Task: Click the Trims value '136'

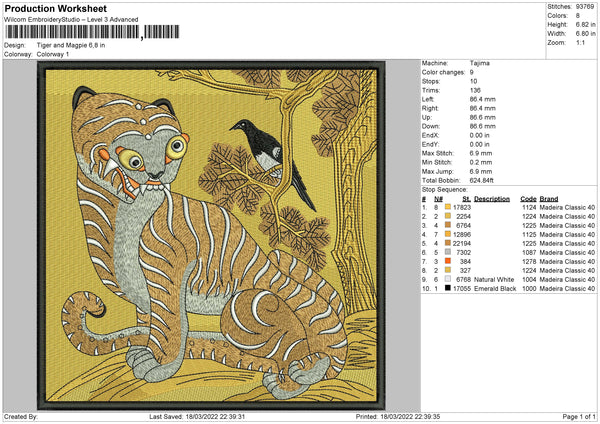Action: (x=475, y=90)
